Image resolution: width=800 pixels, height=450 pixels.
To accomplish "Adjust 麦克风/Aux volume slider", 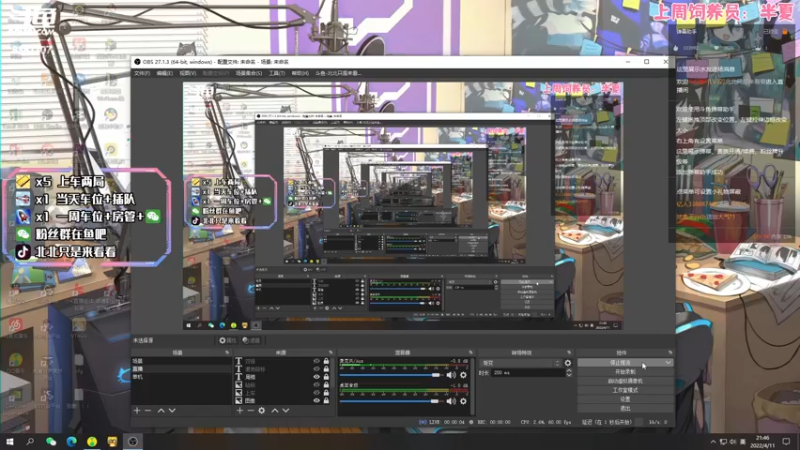I will 392,375.
